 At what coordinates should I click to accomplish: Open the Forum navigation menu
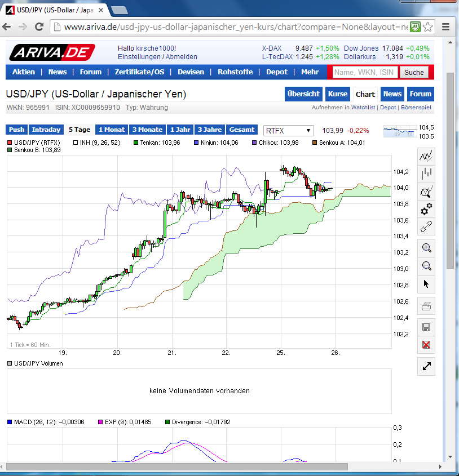point(91,72)
